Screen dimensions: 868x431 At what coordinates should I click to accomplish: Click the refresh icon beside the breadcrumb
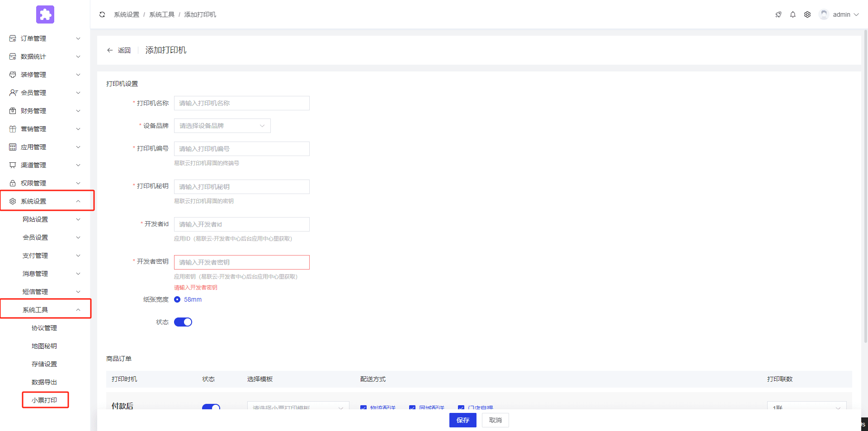click(x=102, y=14)
